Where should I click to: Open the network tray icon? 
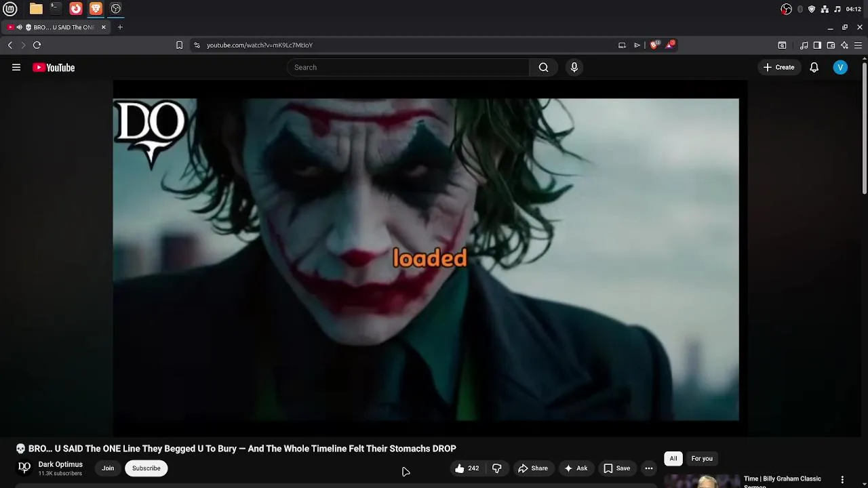(825, 9)
